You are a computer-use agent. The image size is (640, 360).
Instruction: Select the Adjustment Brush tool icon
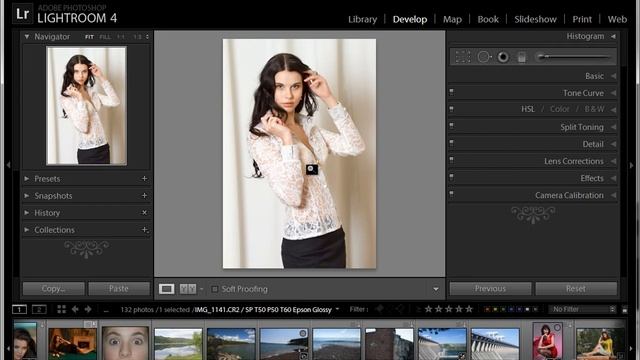pos(573,57)
